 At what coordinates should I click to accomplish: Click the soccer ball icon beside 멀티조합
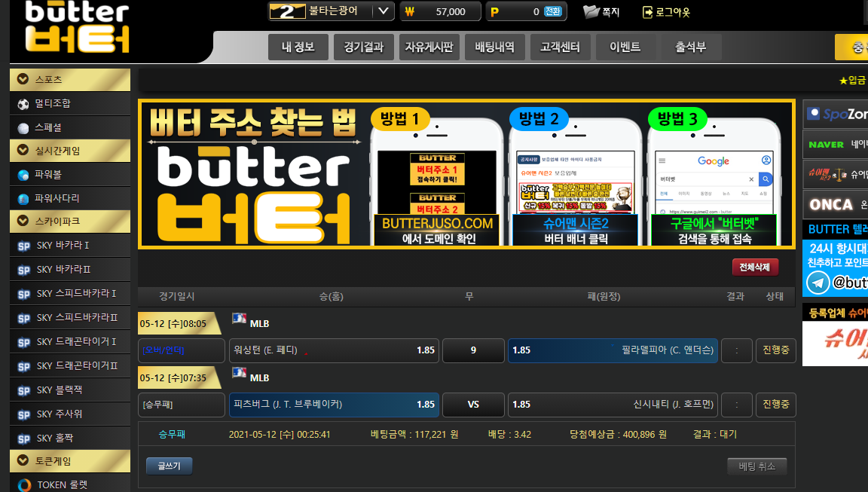(23, 104)
